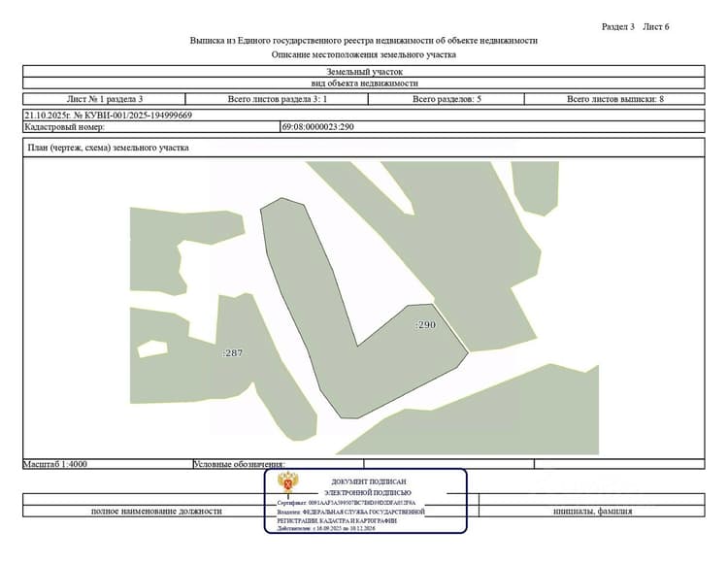Click the 'полное наименование должности' cell
This screenshot has width=728, height=563.
coord(156,511)
